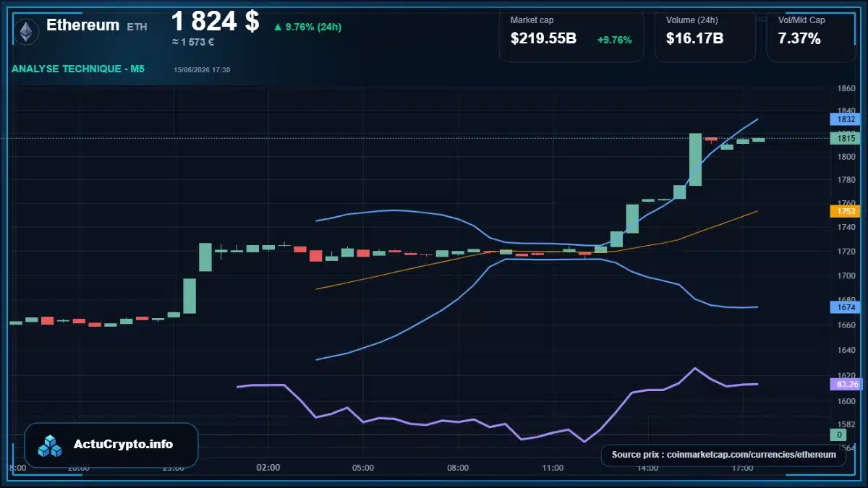The height and width of the screenshot is (488, 868).
Task: Click the 15/06/2026 17:30 timestamp
Action: click(x=202, y=70)
